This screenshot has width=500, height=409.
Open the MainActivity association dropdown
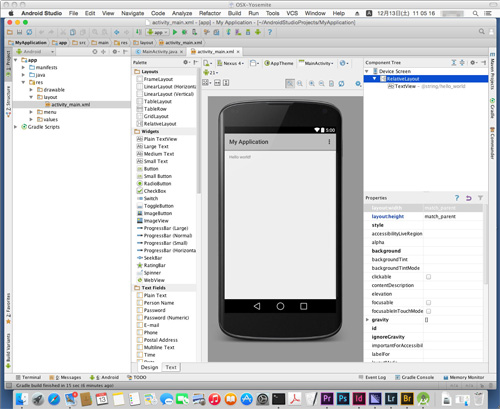[x=316, y=63]
